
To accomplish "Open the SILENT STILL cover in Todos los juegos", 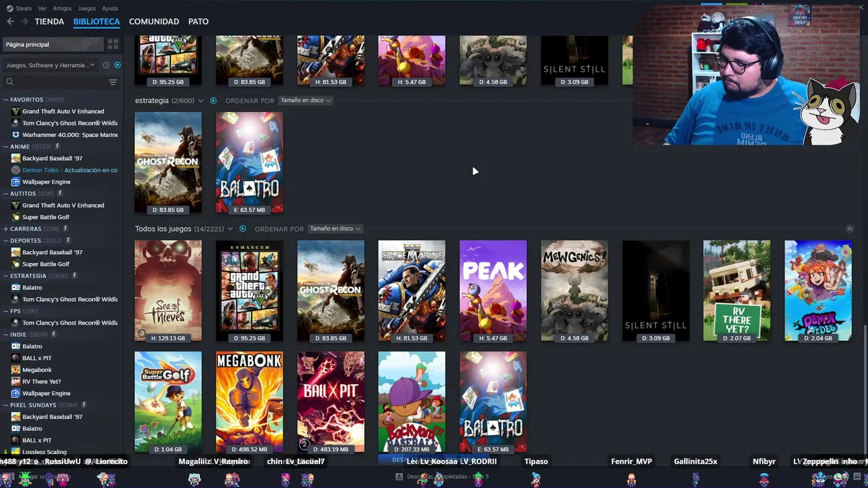I will [656, 291].
